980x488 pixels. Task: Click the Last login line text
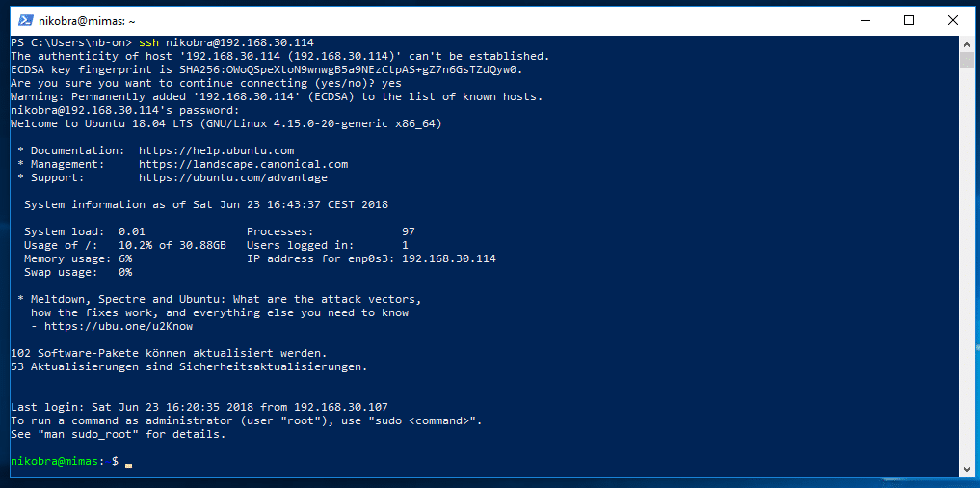pyautogui.click(x=199, y=407)
